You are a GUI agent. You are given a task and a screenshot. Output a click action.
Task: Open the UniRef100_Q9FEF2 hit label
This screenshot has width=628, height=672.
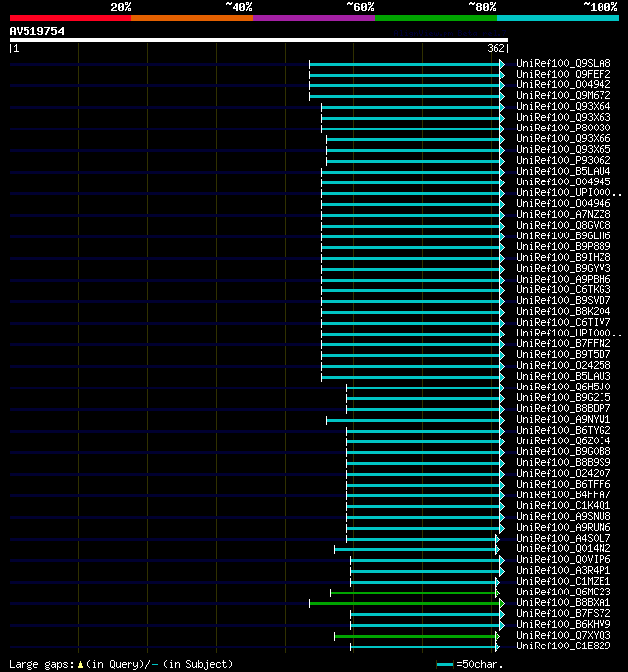pos(563,74)
